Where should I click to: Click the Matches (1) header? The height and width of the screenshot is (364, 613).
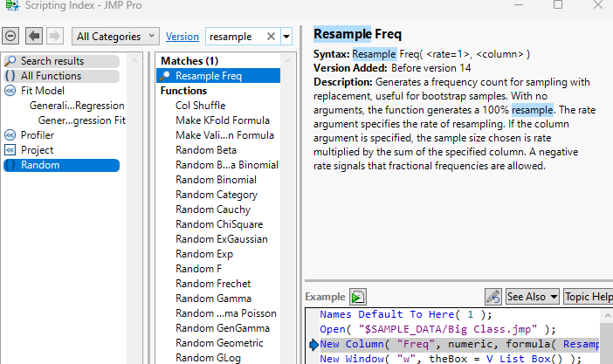(x=189, y=61)
